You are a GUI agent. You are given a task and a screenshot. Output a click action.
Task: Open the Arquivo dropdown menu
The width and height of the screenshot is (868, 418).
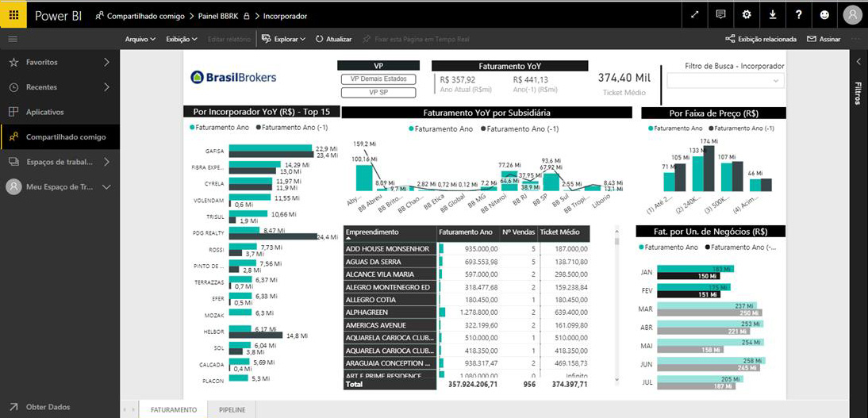(140, 40)
